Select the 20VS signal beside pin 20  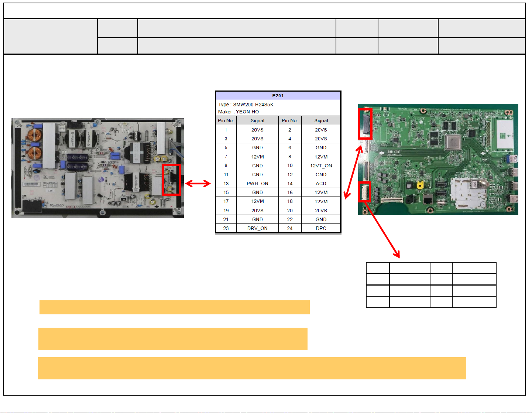pyautogui.click(x=321, y=211)
